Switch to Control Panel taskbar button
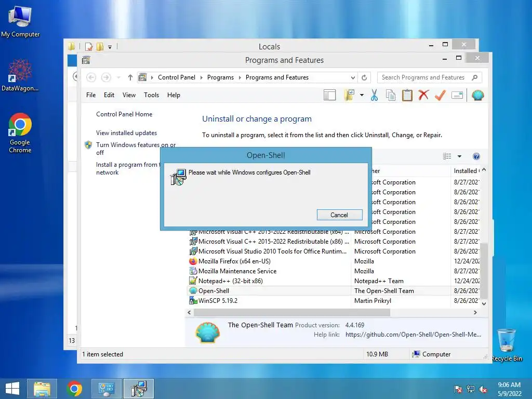This screenshot has height=399, width=532. pyautogui.click(x=106, y=389)
